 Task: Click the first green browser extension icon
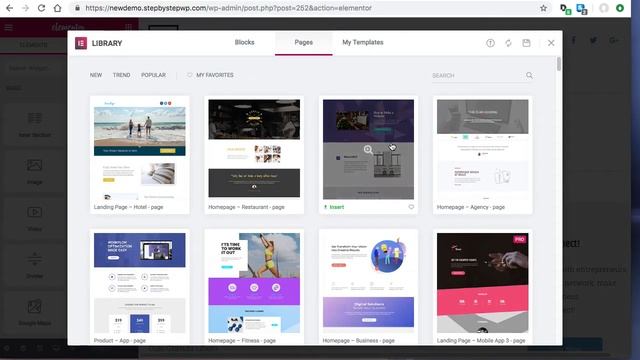(565, 9)
